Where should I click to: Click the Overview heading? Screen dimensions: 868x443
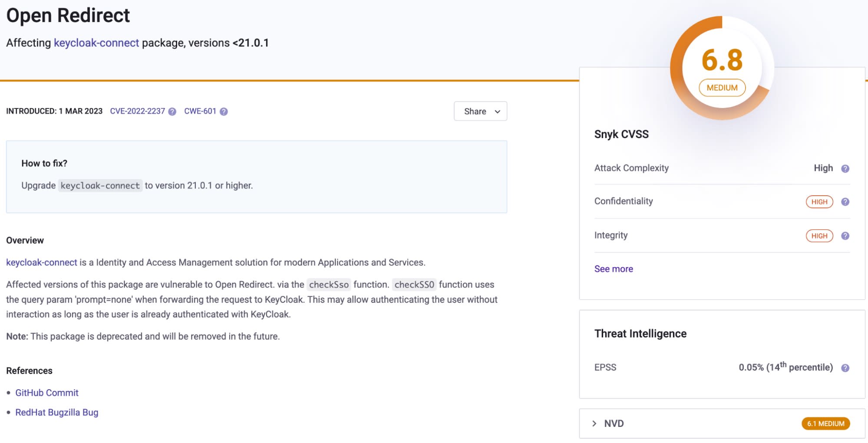tap(25, 240)
